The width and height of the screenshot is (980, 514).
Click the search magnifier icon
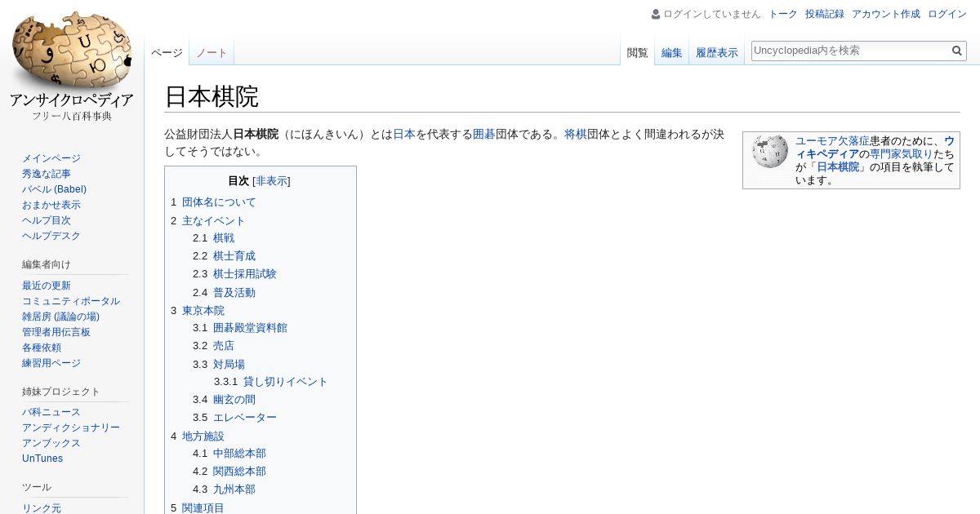pos(957,51)
